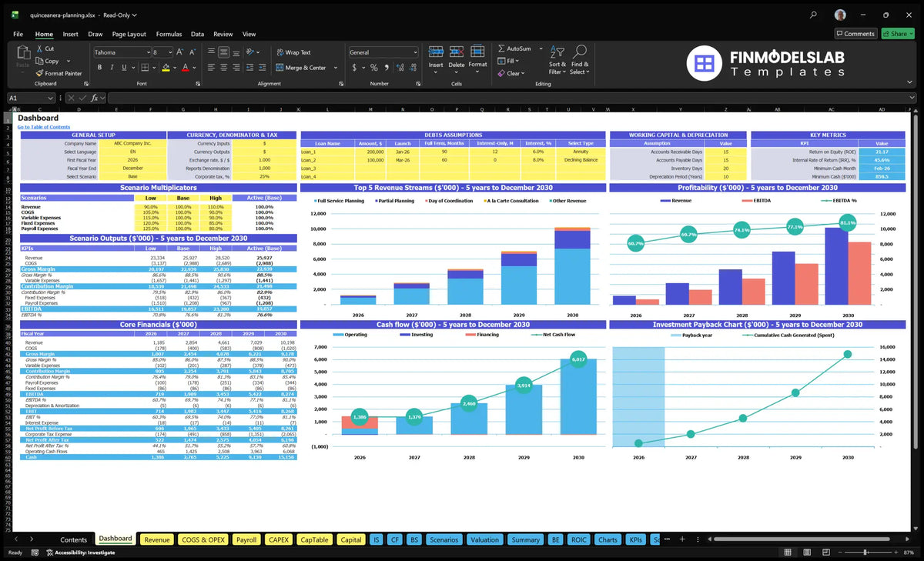924x561 pixels.
Task: Toggle Bold formatting
Action: click(x=99, y=68)
